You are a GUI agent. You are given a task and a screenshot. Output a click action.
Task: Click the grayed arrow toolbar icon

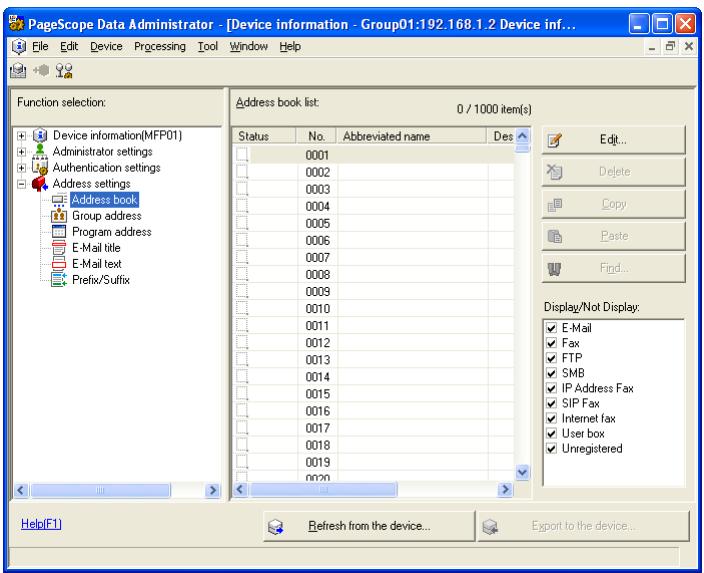41,70
